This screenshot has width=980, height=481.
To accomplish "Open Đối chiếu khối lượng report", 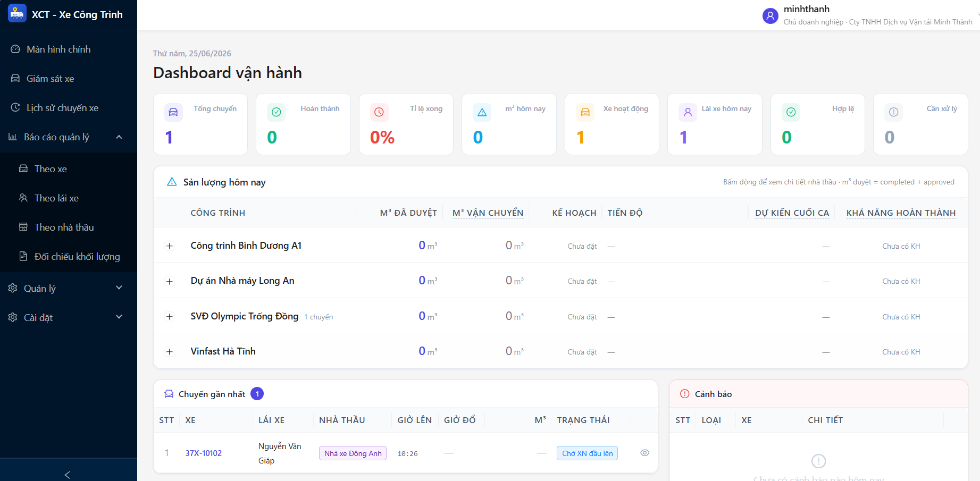I will (x=69, y=257).
